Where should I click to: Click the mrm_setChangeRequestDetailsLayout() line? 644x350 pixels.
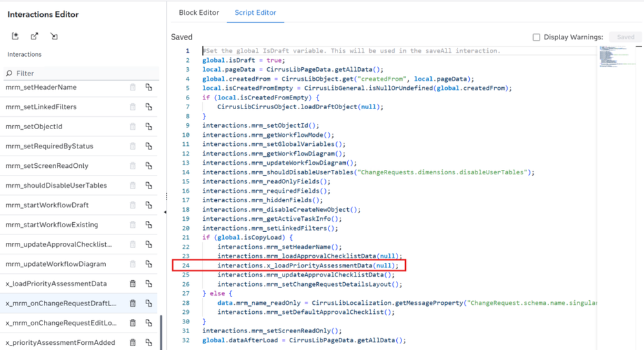[x=310, y=284]
